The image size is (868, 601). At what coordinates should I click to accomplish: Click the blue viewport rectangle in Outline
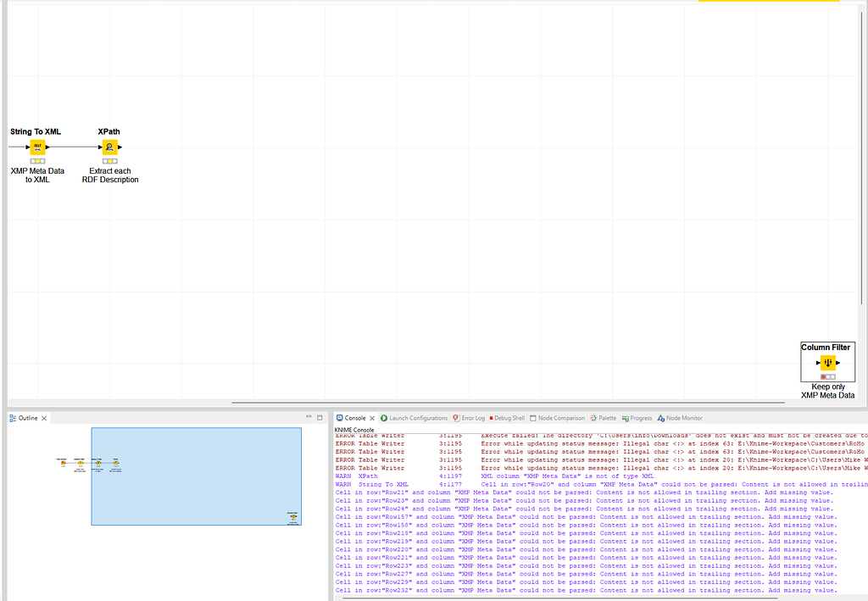point(195,477)
